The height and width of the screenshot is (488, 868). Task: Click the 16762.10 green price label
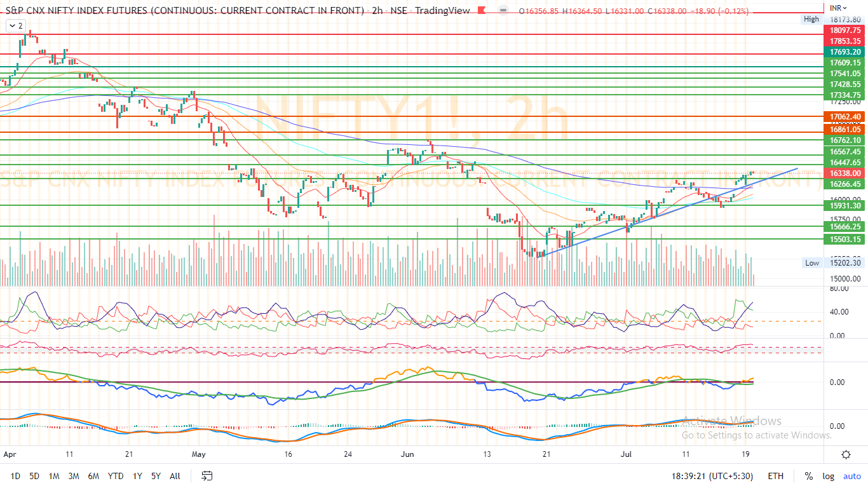click(846, 140)
